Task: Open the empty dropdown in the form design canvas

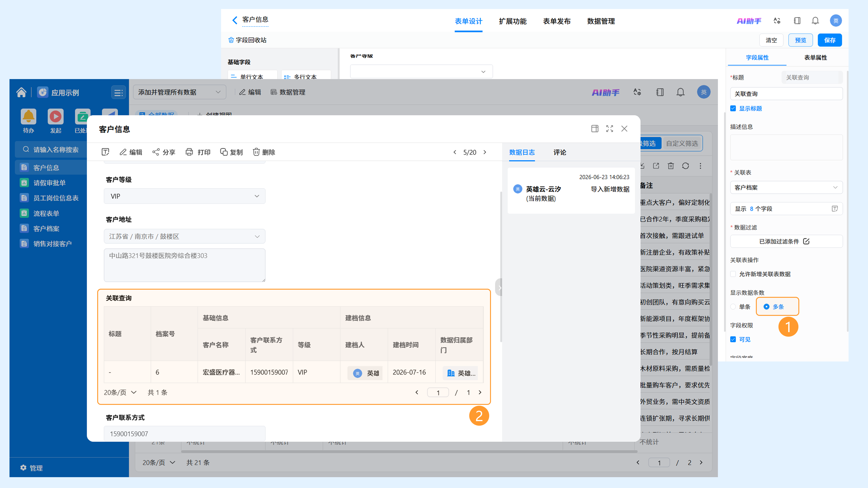Action: [421, 71]
